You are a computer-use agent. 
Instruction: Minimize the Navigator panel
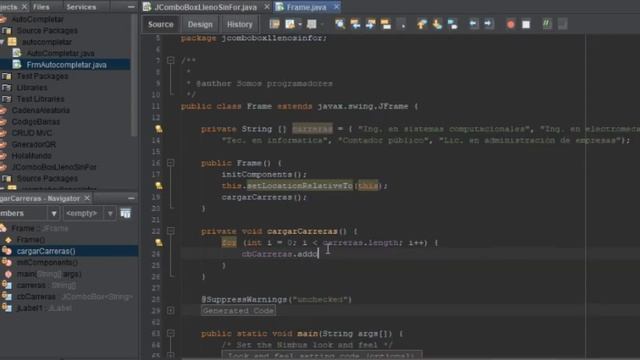click(x=131, y=198)
